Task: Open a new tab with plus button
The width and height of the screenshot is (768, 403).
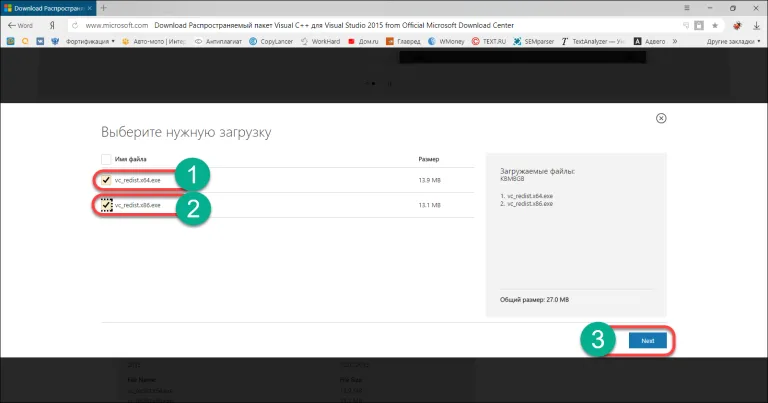Action: [x=103, y=8]
